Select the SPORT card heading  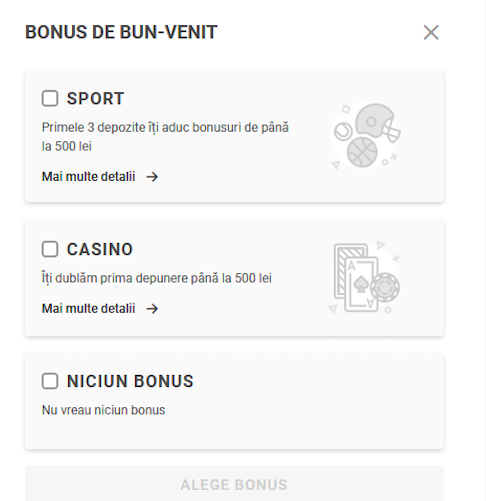coord(95,99)
